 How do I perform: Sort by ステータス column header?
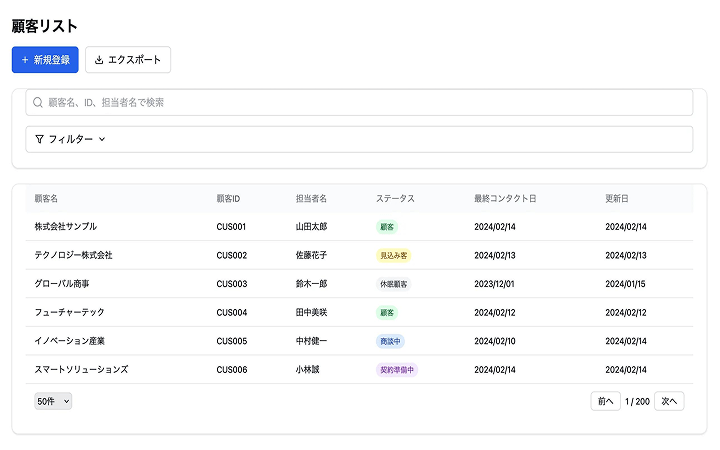point(395,199)
